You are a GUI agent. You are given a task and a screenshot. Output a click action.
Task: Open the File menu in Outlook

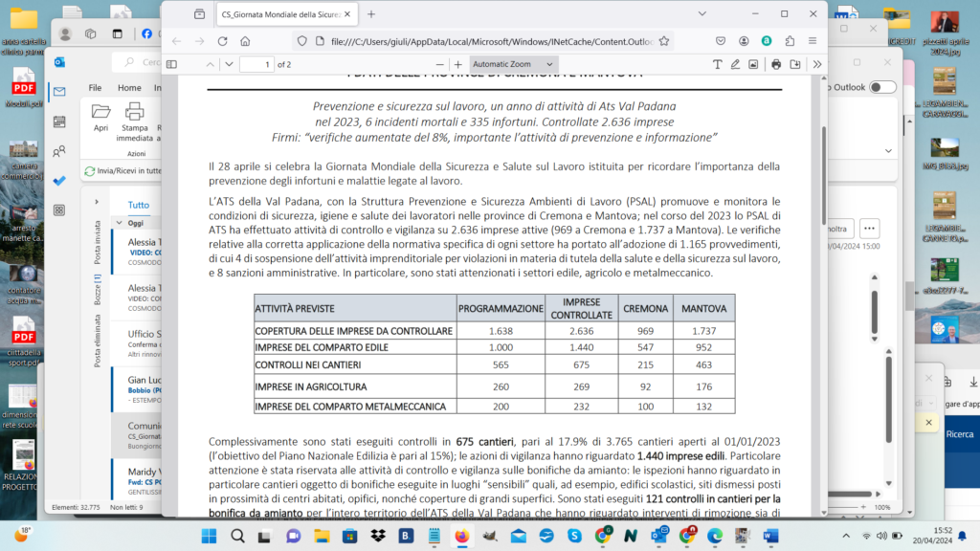(x=95, y=87)
